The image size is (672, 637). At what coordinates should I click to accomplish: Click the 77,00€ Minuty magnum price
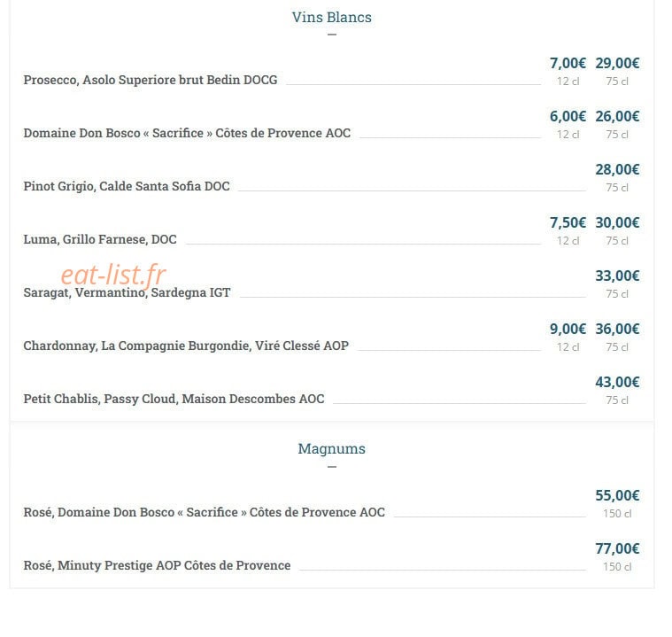pyautogui.click(x=617, y=548)
